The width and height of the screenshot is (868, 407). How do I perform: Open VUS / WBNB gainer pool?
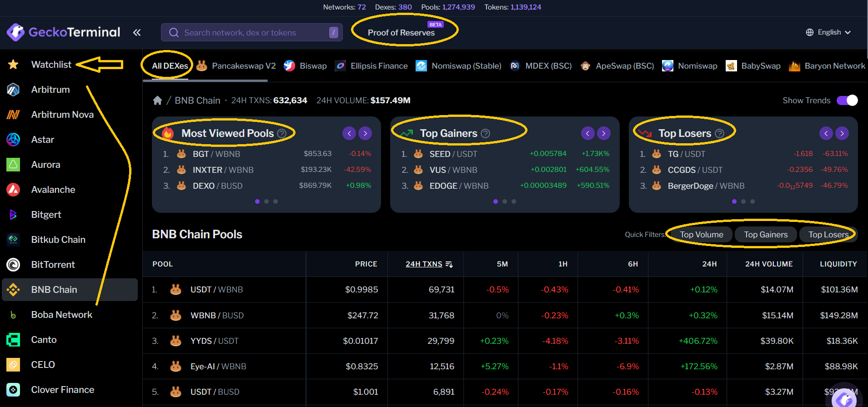pyautogui.click(x=453, y=170)
